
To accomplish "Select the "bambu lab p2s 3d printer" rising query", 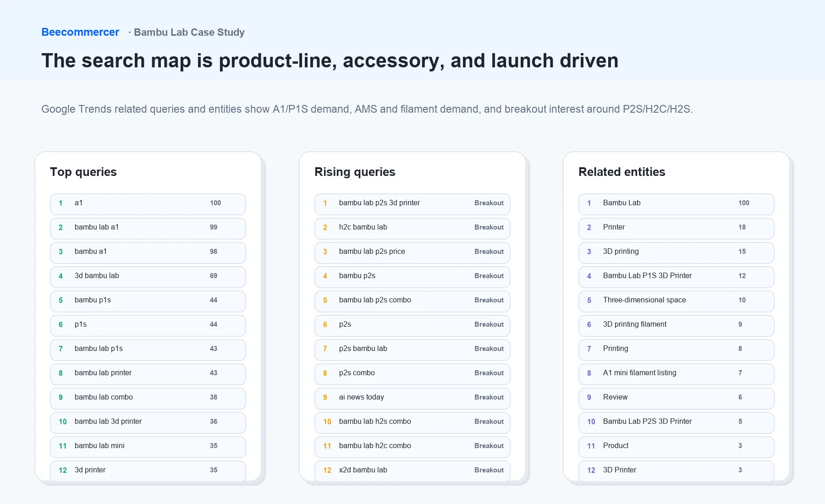I will tap(412, 204).
